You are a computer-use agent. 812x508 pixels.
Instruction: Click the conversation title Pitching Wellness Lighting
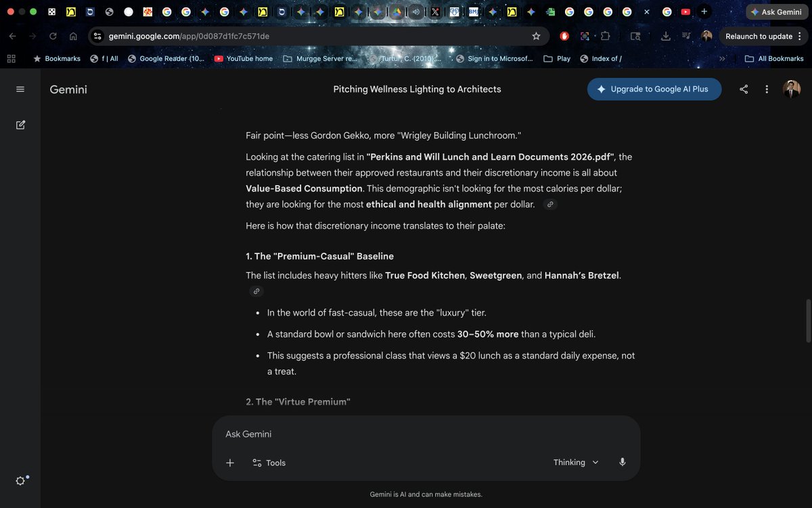(x=417, y=89)
